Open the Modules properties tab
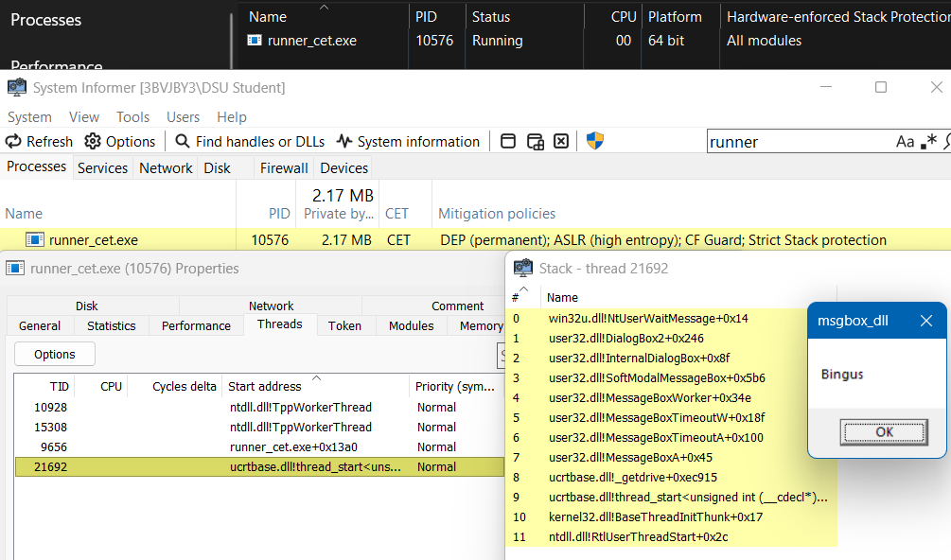The height and width of the screenshot is (560, 951). point(412,326)
